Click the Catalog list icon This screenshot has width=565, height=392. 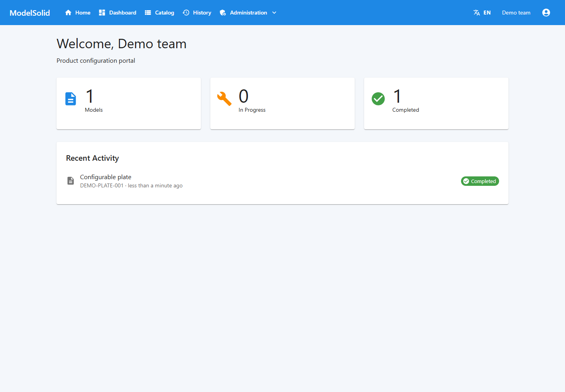pyautogui.click(x=148, y=13)
